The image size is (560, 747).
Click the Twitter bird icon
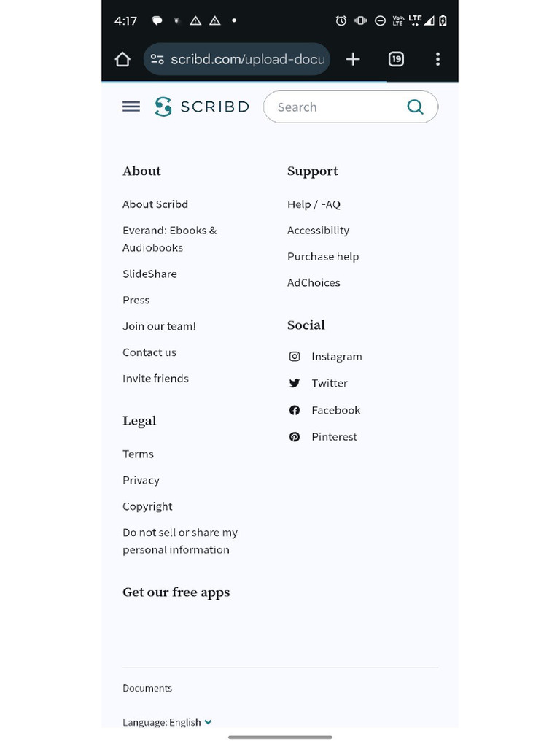click(295, 383)
